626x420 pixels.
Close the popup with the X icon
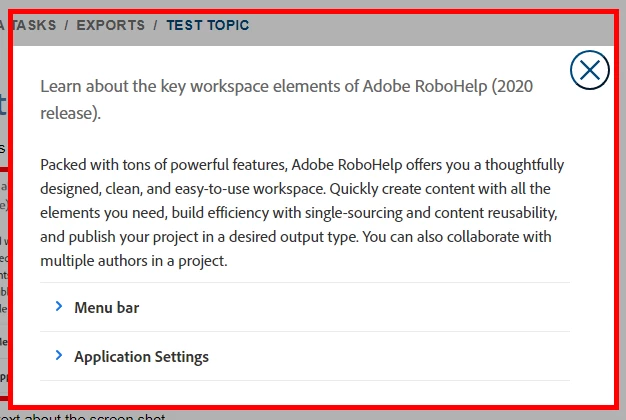click(x=589, y=70)
